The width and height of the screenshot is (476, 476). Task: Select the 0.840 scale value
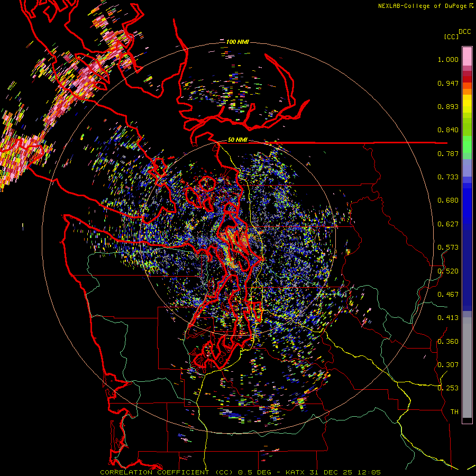coord(448,130)
